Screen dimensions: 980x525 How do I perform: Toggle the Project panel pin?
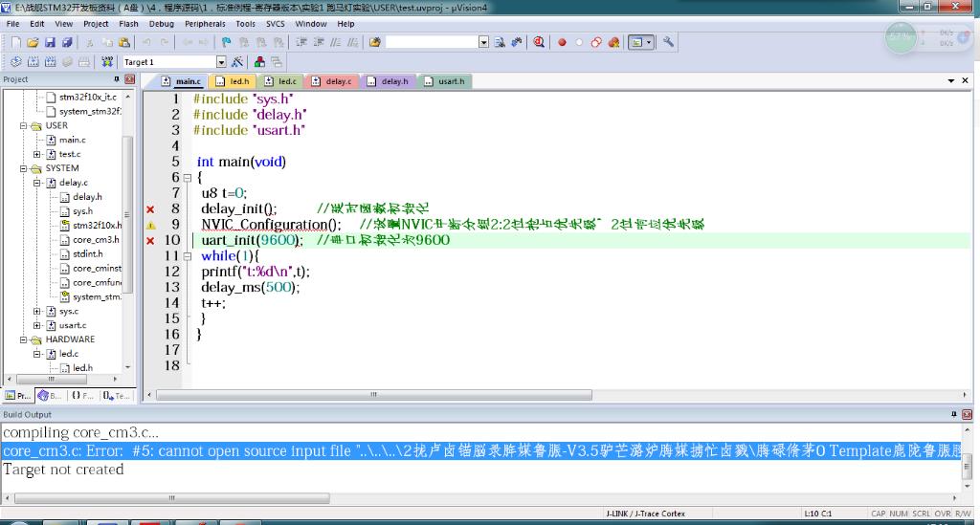point(116,79)
